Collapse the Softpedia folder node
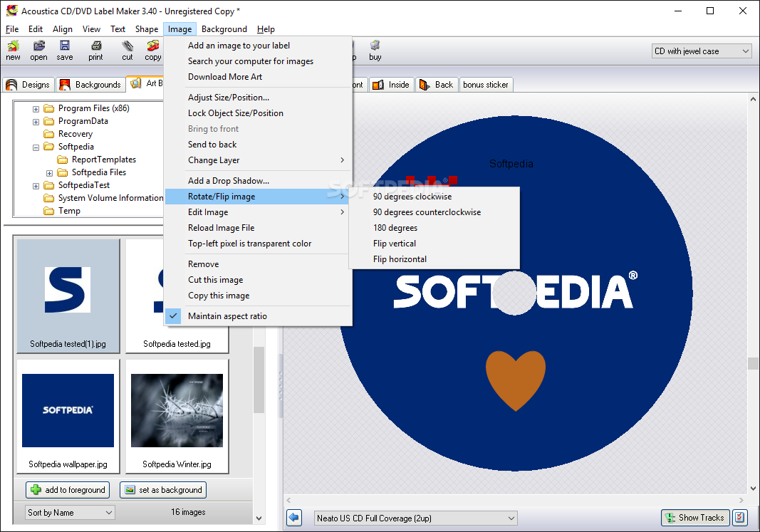The image size is (760, 532). pyautogui.click(x=36, y=147)
